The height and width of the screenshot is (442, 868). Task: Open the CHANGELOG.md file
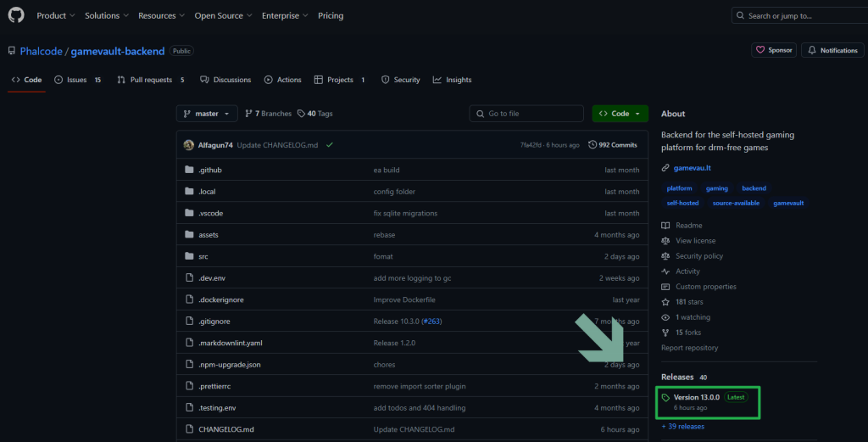pos(226,429)
